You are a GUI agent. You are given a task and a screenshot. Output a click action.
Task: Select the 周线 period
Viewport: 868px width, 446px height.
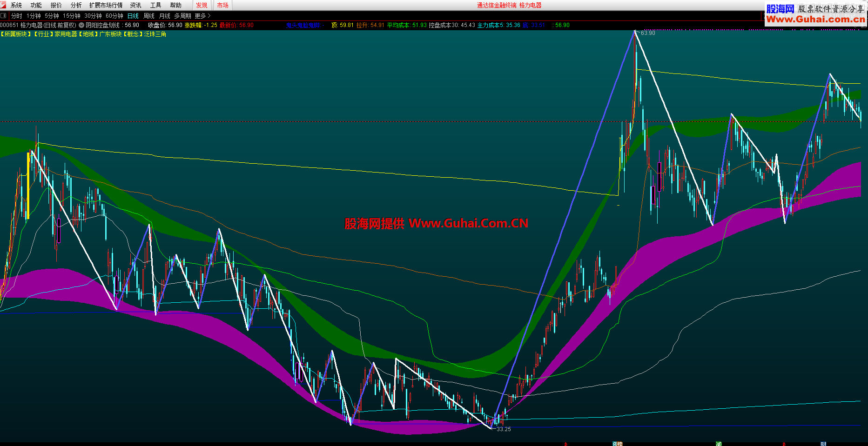pyautogui.click(x=149, y=16)
